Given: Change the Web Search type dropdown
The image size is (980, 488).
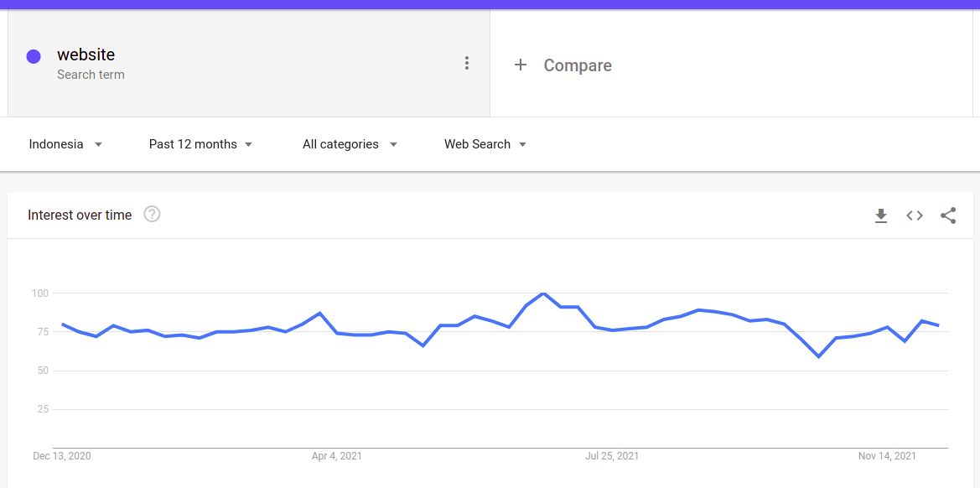Looking at the screenshot, I should pos(485,144).
